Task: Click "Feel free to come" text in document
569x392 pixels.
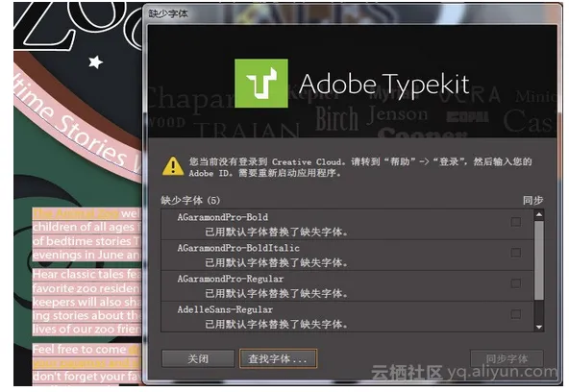Action: pyautogui.click(x=79, y=349)
